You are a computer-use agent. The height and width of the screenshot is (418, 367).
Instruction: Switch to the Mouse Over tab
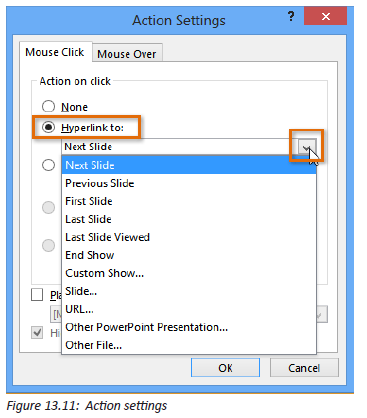(x=127, y=54)
